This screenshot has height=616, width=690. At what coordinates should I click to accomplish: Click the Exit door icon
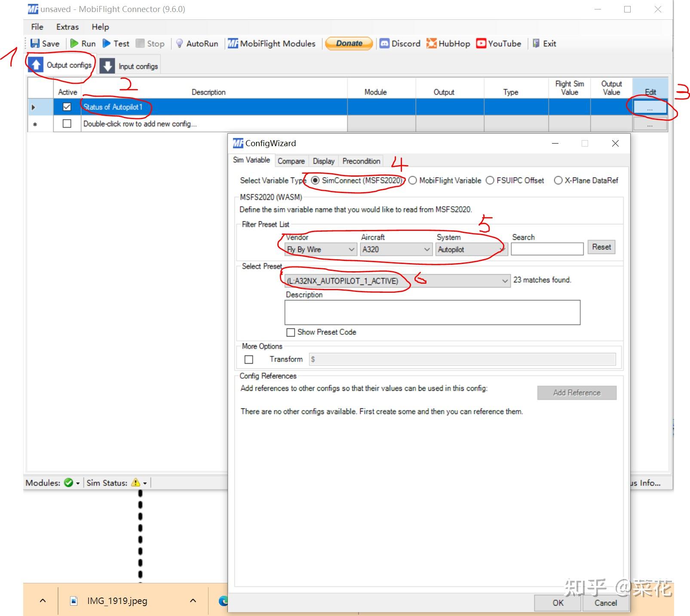click(x=536, y=43)
